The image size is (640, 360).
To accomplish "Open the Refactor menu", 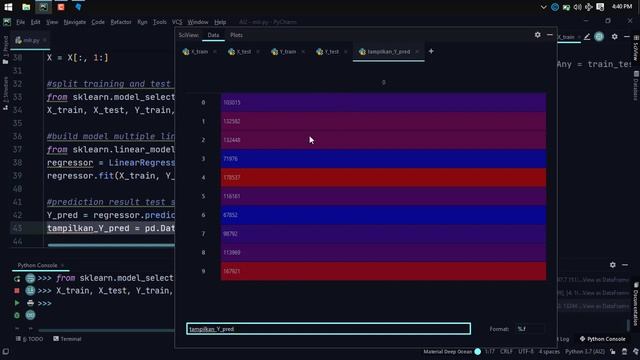I will coord(121,22).
